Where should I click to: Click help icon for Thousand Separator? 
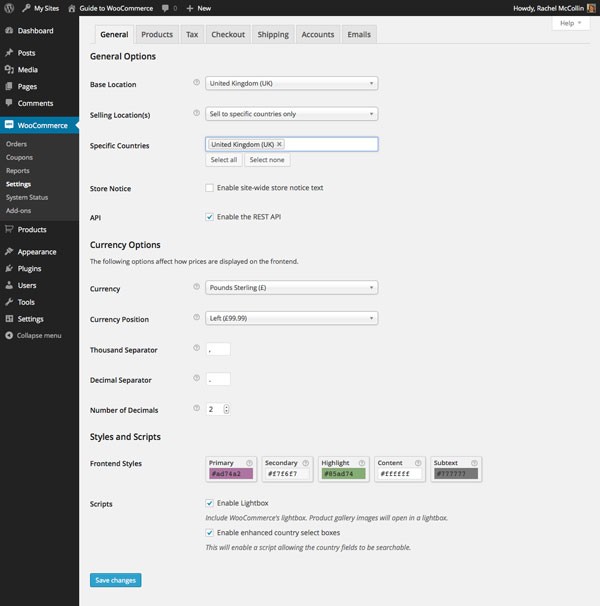[196, 348]
